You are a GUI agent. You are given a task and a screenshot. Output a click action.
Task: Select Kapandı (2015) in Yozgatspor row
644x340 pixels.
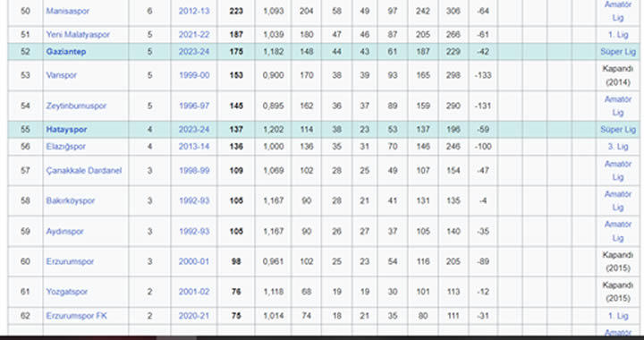click(618, 292)
